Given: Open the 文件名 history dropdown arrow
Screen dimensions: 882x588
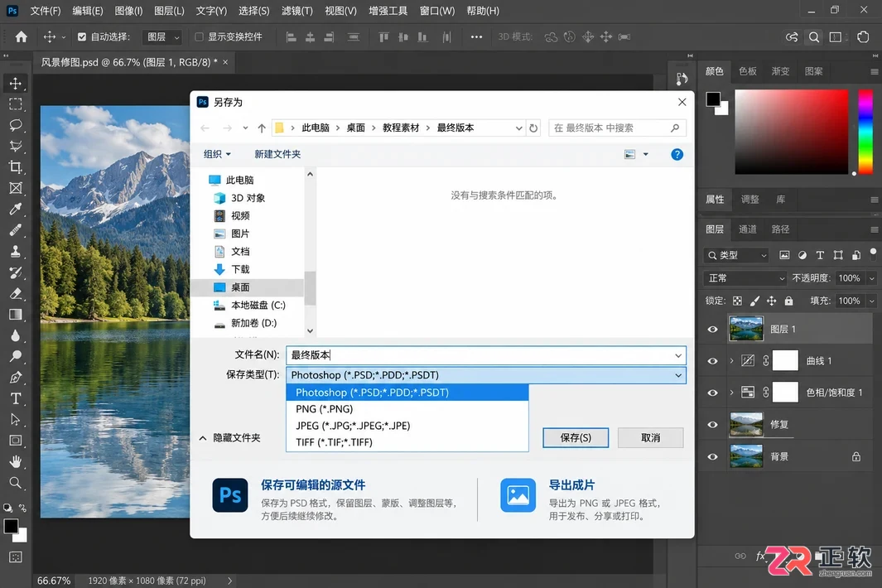Looking at the screenshot, I should pyautogui.click(x=678, y=355).
